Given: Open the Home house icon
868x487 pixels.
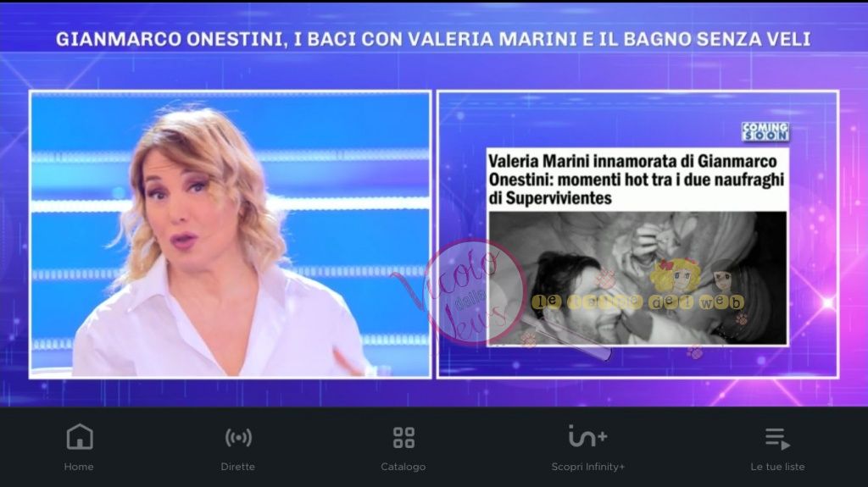Looking at the screenshot, I should [x=80, y=437].
